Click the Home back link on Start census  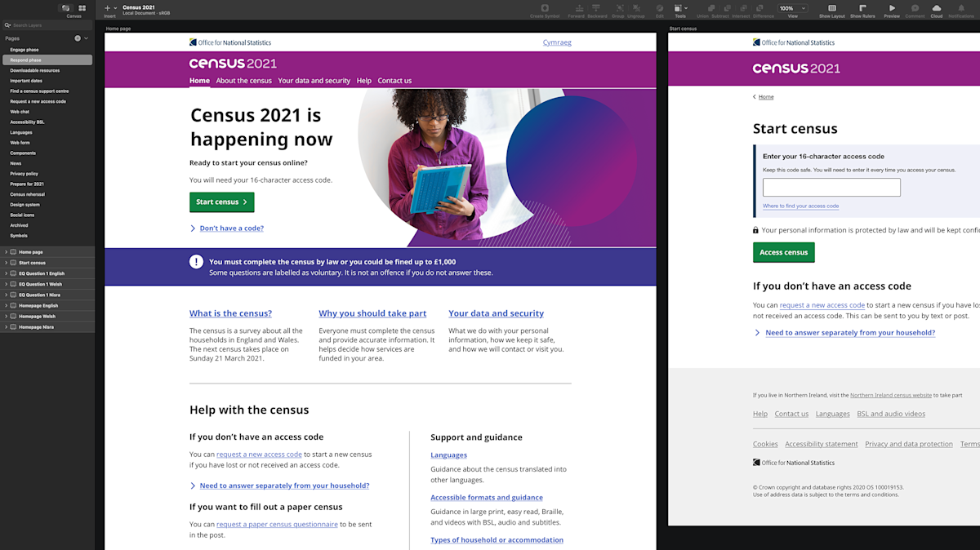pos(766,97)
